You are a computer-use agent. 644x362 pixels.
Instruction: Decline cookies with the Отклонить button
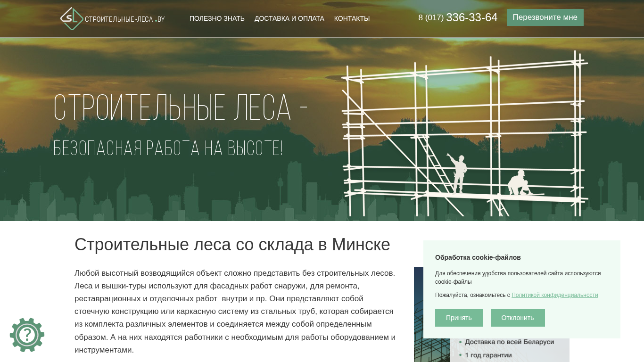click(x=518, y=318)
